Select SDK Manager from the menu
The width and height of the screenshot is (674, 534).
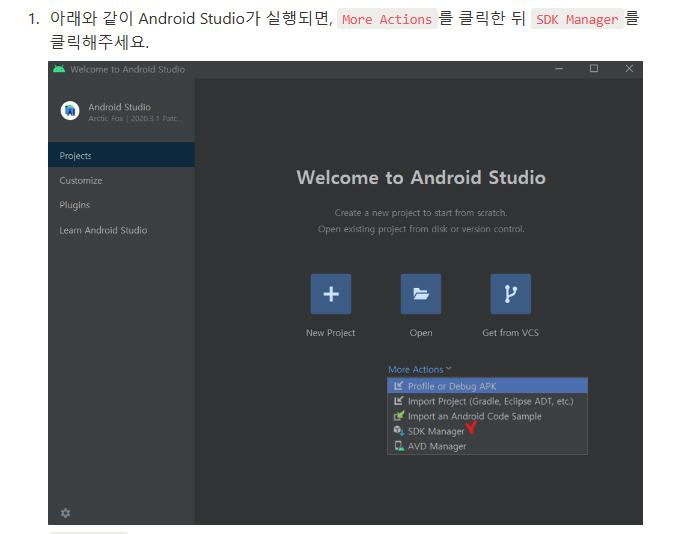[x=487, y=431]
